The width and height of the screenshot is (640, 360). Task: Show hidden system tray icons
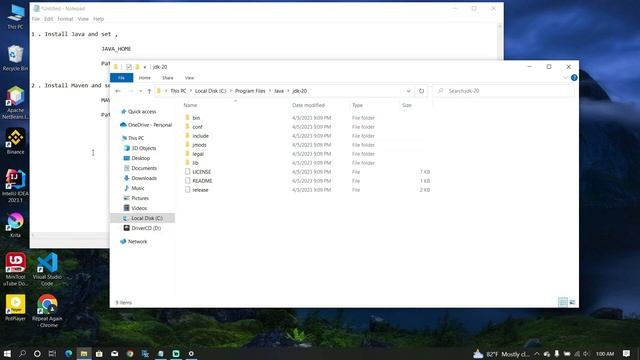pyautogui.click(x=537, y=354)
